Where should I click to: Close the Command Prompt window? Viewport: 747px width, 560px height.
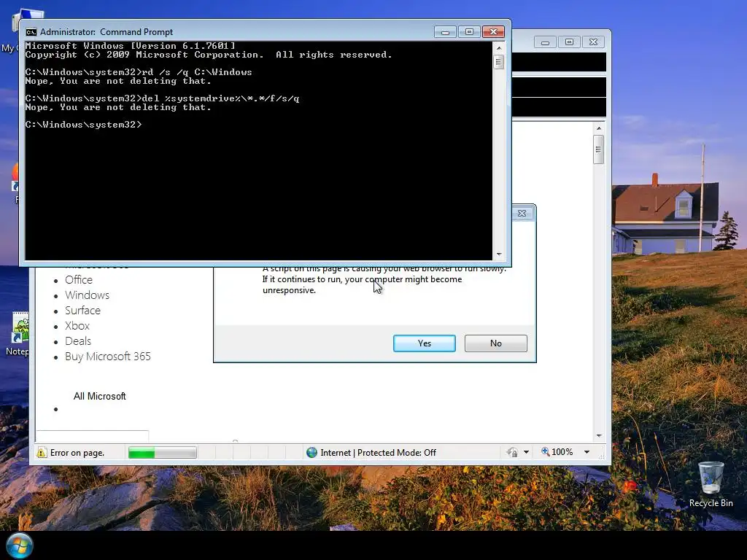(493, 32)
